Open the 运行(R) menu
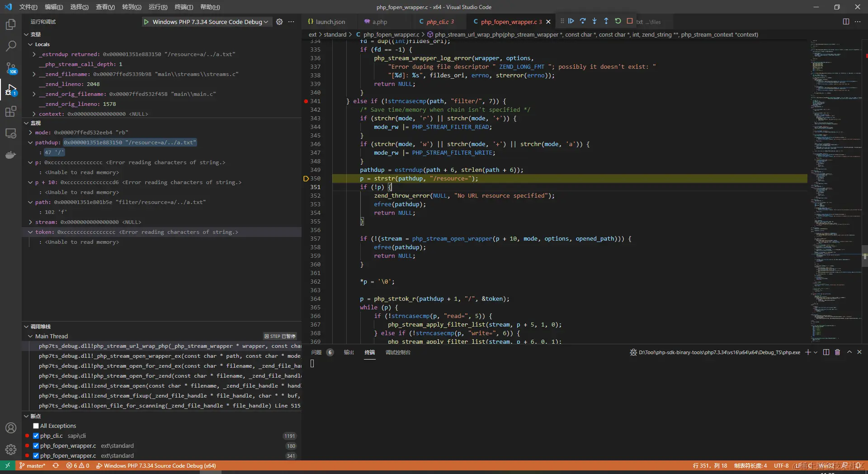The image size is (868, 474). click(158, 7)
